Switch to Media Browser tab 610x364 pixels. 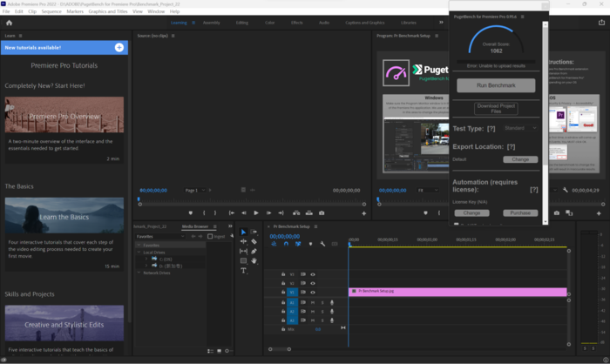195,226
